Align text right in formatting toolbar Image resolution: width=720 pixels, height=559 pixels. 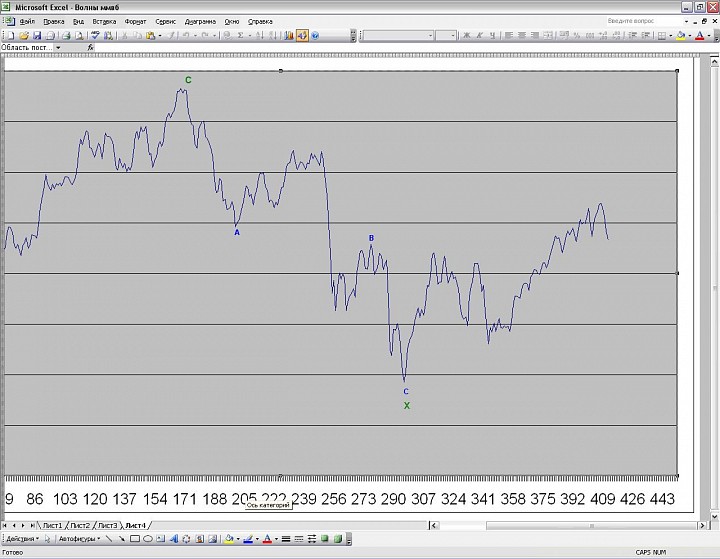point(534,35)
